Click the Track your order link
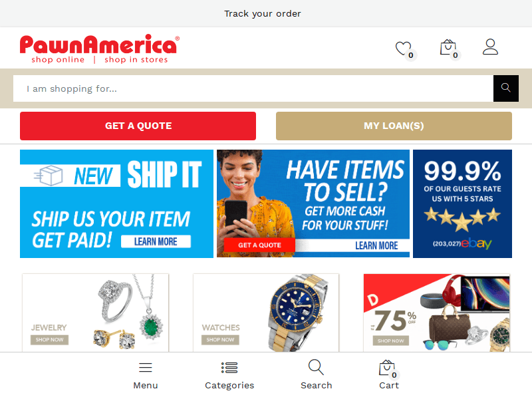The height and width of the screenshot is (399, 532). click(262, 13)
